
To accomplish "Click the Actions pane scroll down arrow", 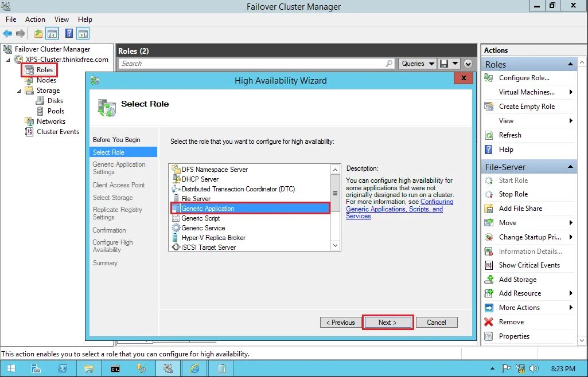I will point(582,341).
